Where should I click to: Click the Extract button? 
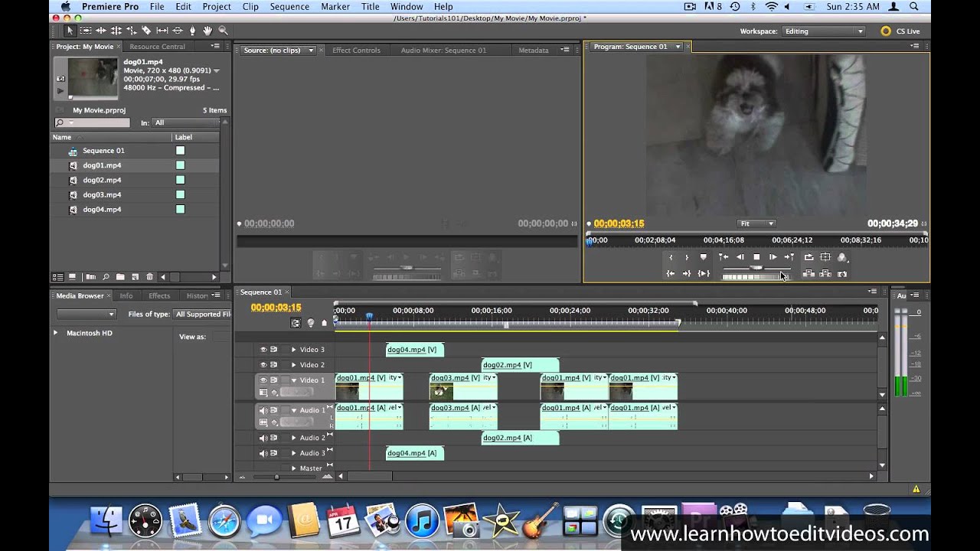(825, 273)
